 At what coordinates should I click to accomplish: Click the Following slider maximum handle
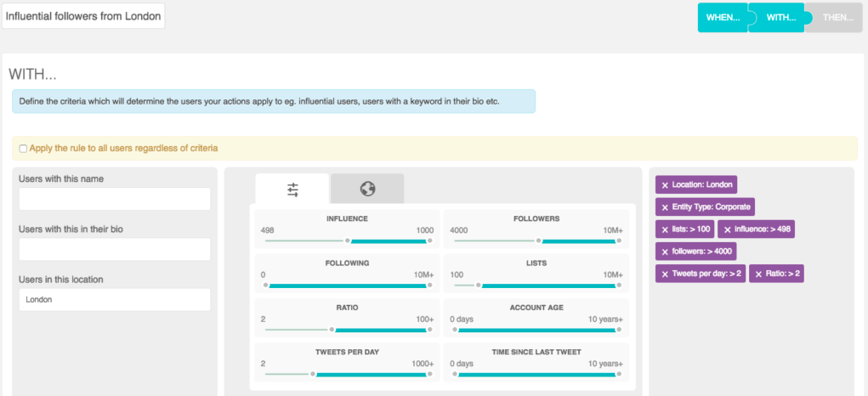tap(429, 286)
